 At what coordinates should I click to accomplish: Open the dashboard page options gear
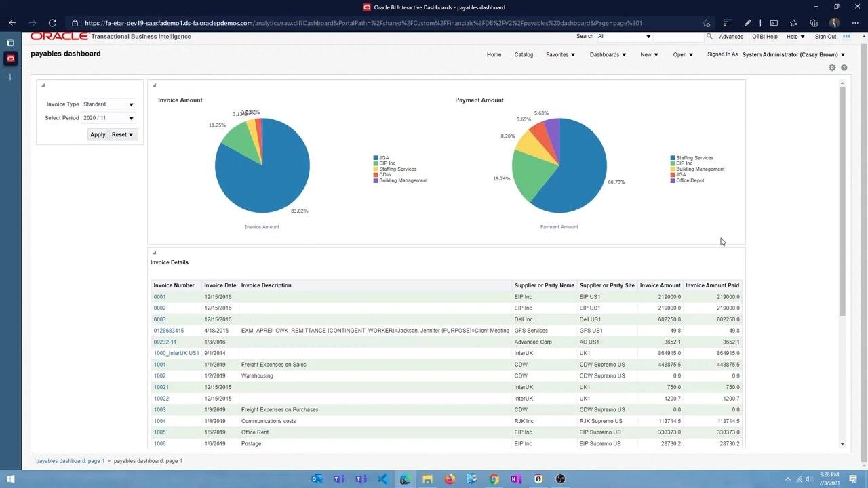(x=832, y=68)
